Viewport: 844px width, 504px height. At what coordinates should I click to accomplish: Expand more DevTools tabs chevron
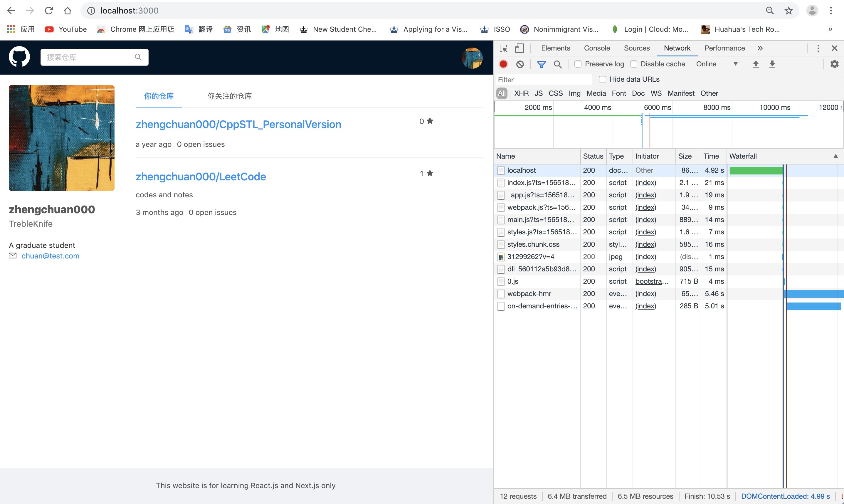click(760, 48)
